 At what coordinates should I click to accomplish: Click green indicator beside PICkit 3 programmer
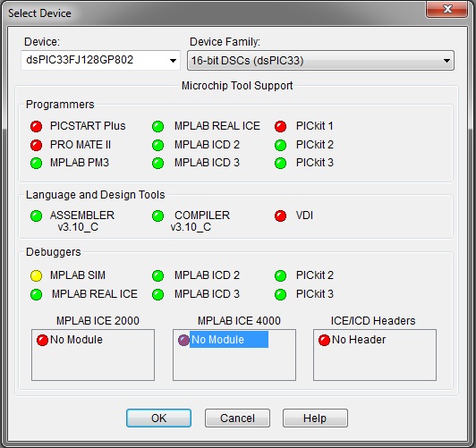[281, 163]
